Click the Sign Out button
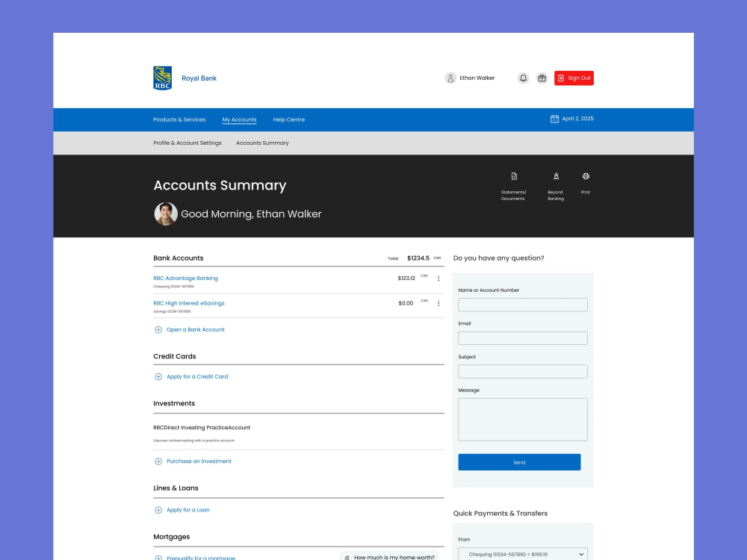The width and height of the screenshot is (747, 560). (x=574, y=78)
